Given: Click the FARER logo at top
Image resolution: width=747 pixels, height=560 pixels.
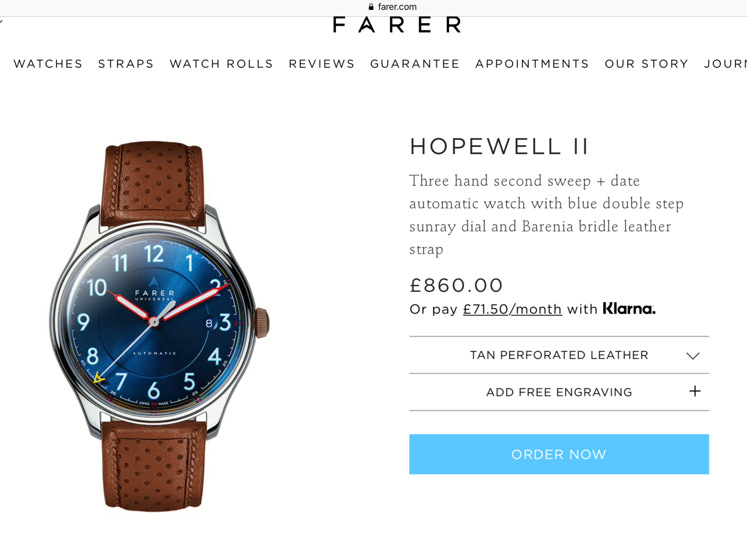Looking at the screenshot, I should click(397, 25).
